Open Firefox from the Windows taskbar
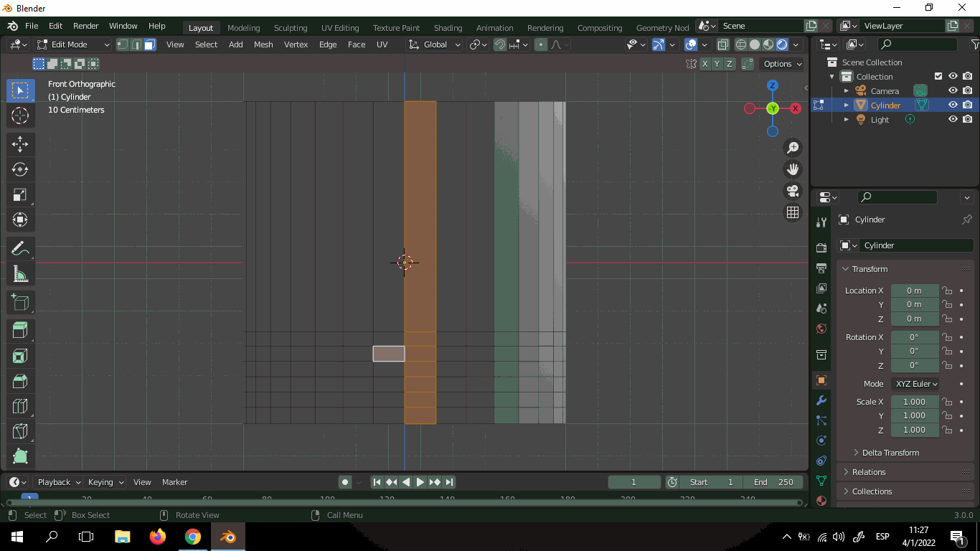980x551 pixels. 157,537
